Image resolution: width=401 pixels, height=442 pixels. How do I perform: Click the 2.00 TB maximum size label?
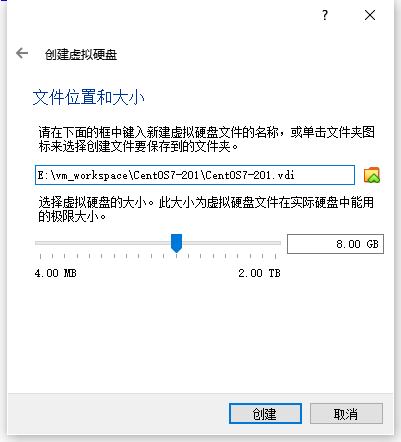click(x=259, y=273)
